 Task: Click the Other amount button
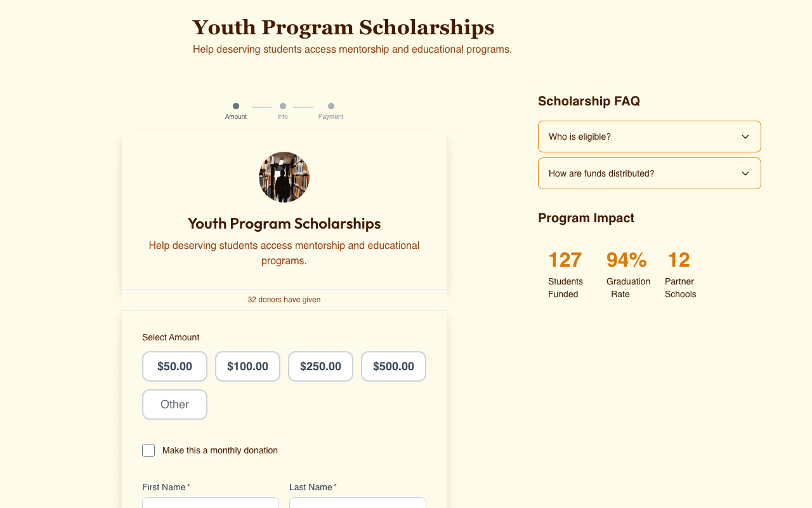tap(174, 404)
